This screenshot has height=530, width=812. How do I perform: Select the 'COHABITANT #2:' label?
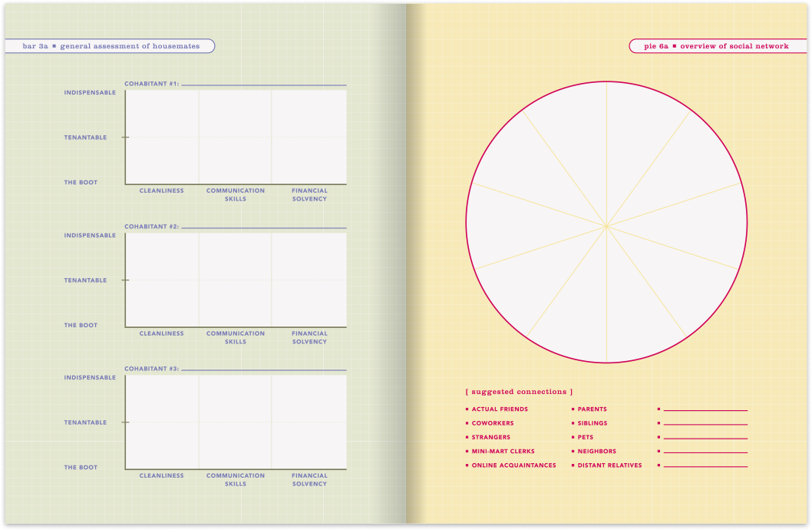[152, 227]
